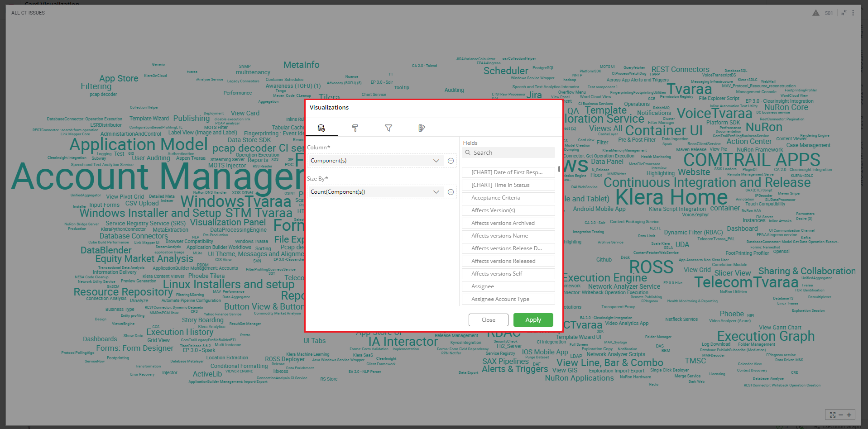Click 'Windows Installer and Setup' word
The image size is (868, 429).
[150, 213]
